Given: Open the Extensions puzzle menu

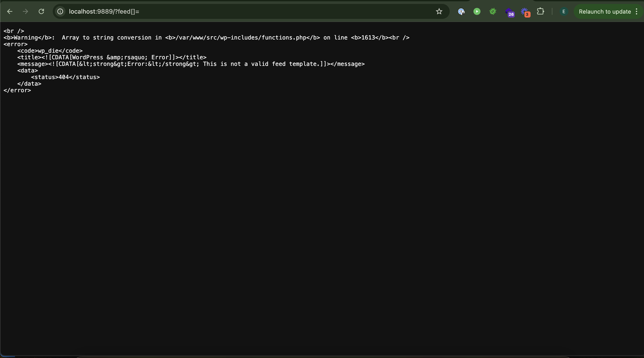Looking at the screenshot, I should [x=540, y=12].
